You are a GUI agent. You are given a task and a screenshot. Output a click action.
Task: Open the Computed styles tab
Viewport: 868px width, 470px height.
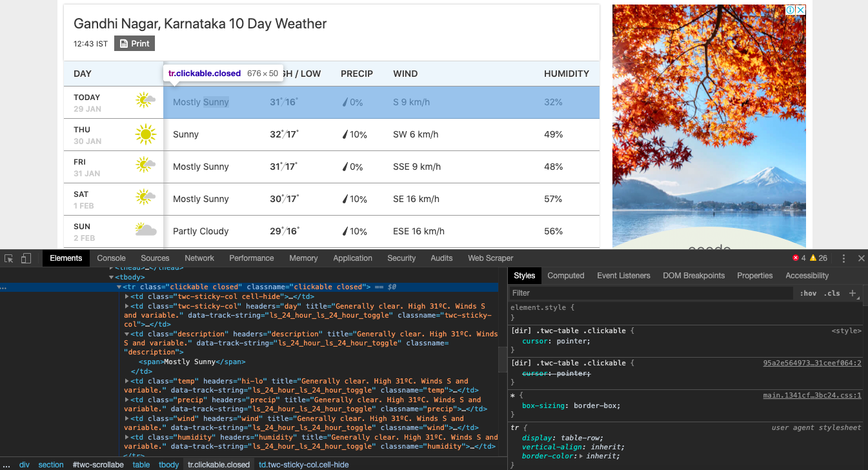click(x=565, y=275)
